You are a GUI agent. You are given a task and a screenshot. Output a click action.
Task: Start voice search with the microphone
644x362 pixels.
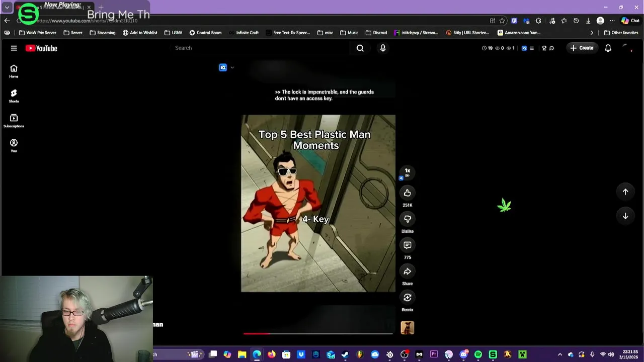(383, 48)
